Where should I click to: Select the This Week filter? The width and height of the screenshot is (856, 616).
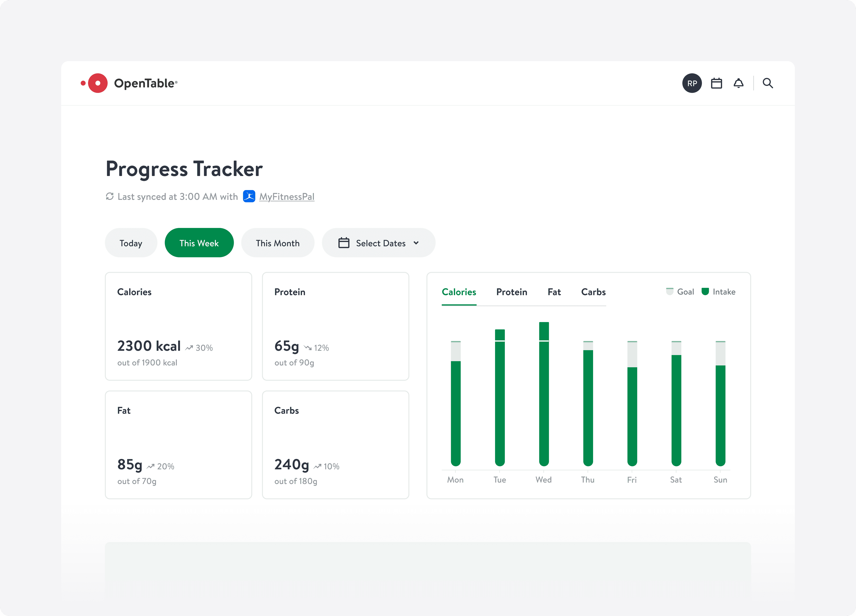pyautogui.click(x=199, y=243)
